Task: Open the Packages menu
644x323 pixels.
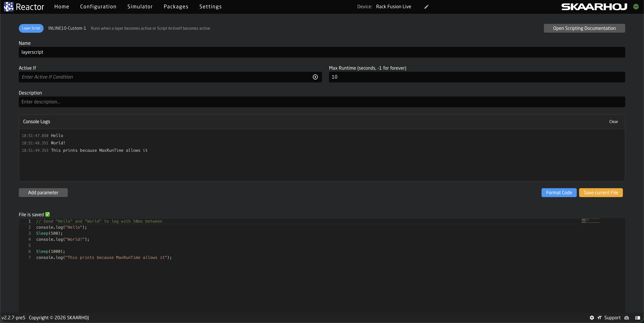Action: pos(176,7)
